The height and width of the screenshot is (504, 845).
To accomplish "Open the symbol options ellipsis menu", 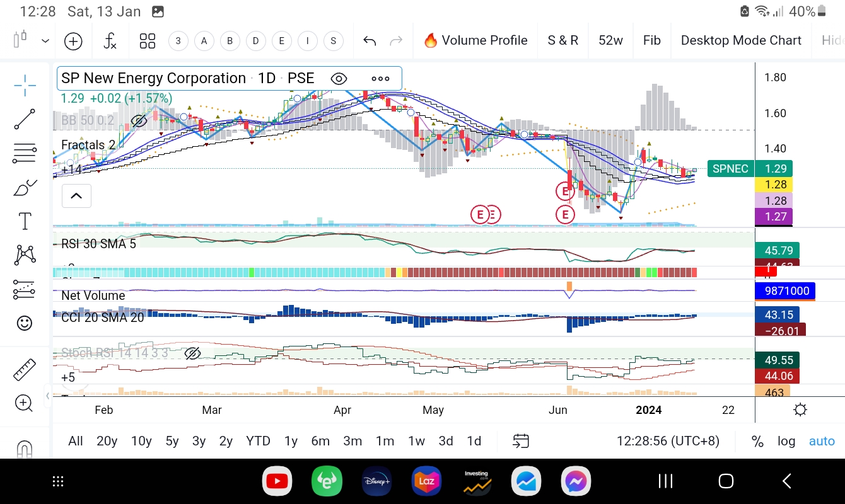I will coord(380,78).
